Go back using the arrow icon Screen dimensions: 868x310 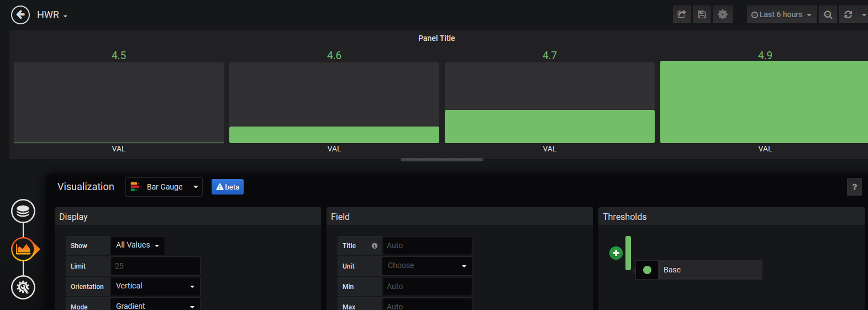tap(20, 15)
